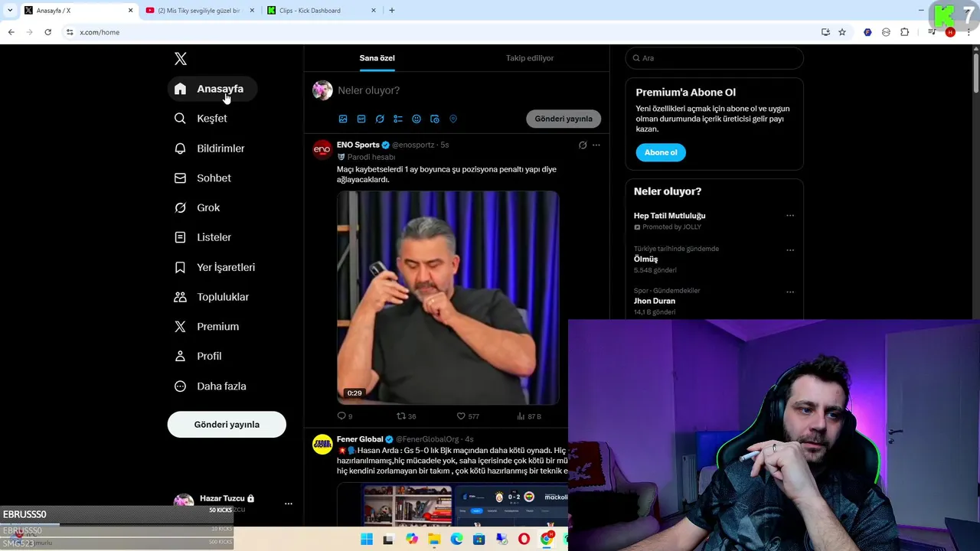
Task: Open the Fener Global profile name
Action: point(360,439)
